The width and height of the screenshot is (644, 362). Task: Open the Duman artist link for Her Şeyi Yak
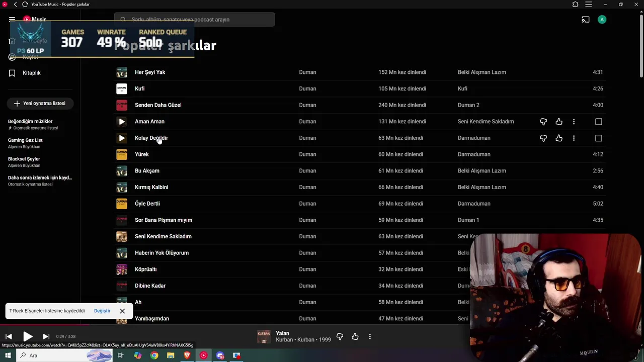pyautogui.click(x=307, y=72)
